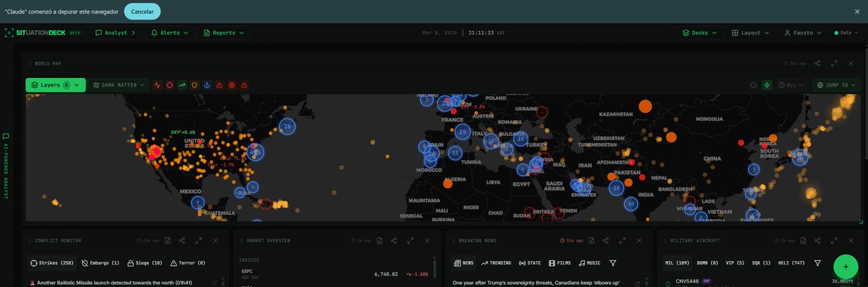This screenshot has width=868, height=287.
Task: Export Market Overview document icon
Action: (x=379, y=240)
